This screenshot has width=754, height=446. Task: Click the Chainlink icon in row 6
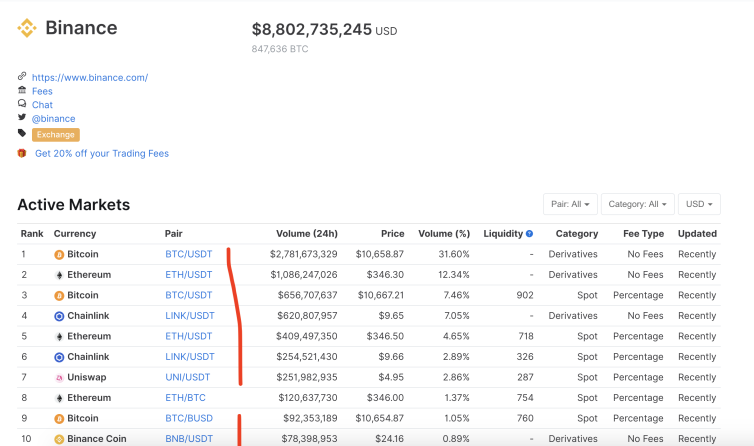[59, 357]
